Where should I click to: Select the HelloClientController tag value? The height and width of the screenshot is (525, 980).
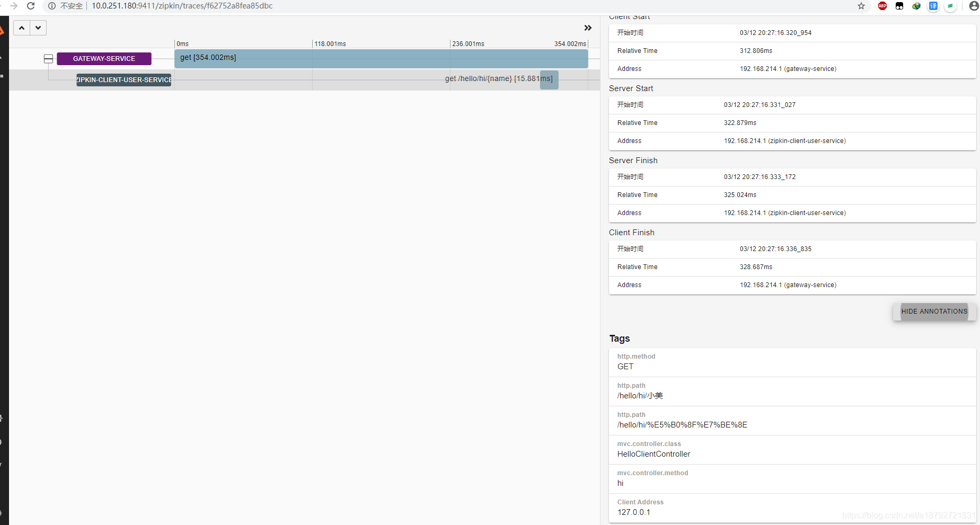click(x=654, y=454)
